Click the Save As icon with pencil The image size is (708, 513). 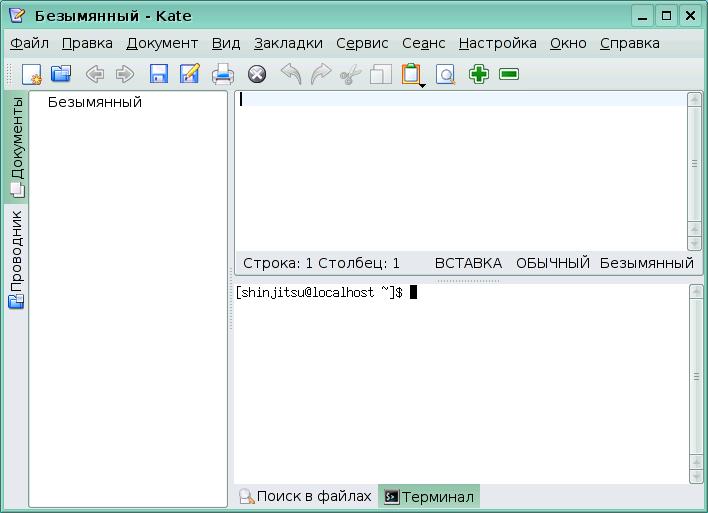coord(189,74)
